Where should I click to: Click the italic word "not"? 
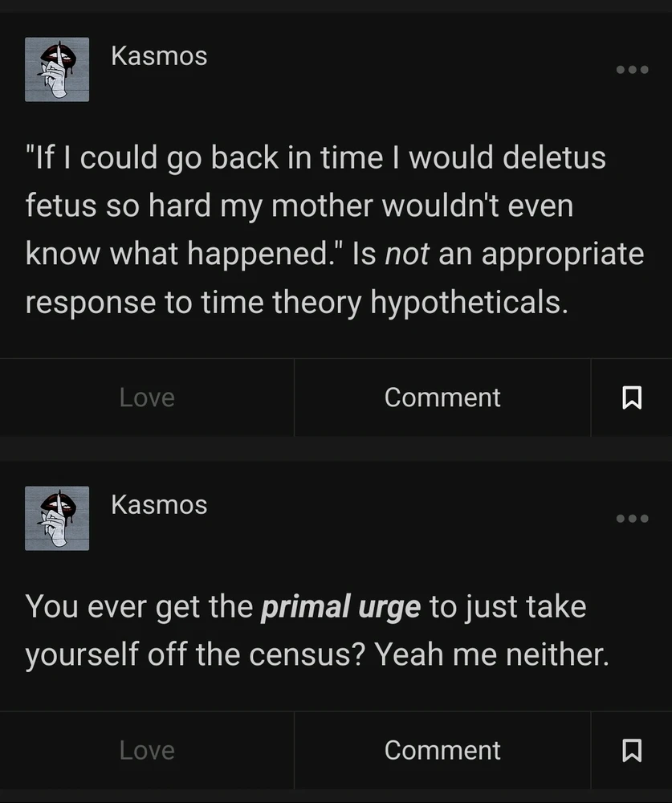[x=407, y=255]
